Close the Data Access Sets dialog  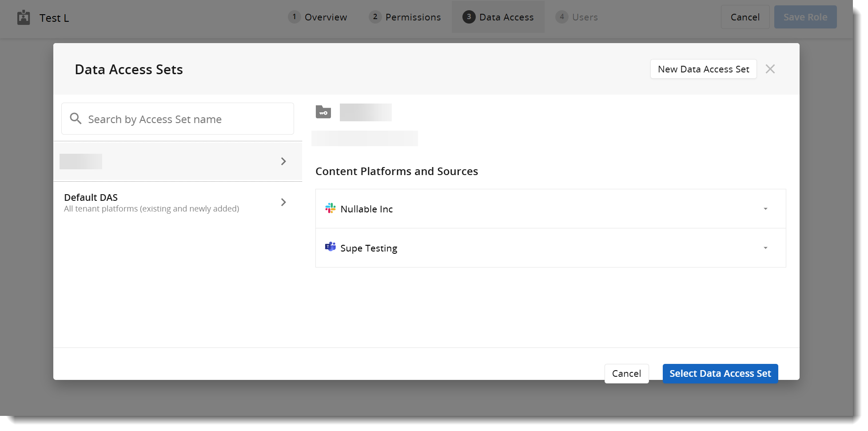point(770,69)
